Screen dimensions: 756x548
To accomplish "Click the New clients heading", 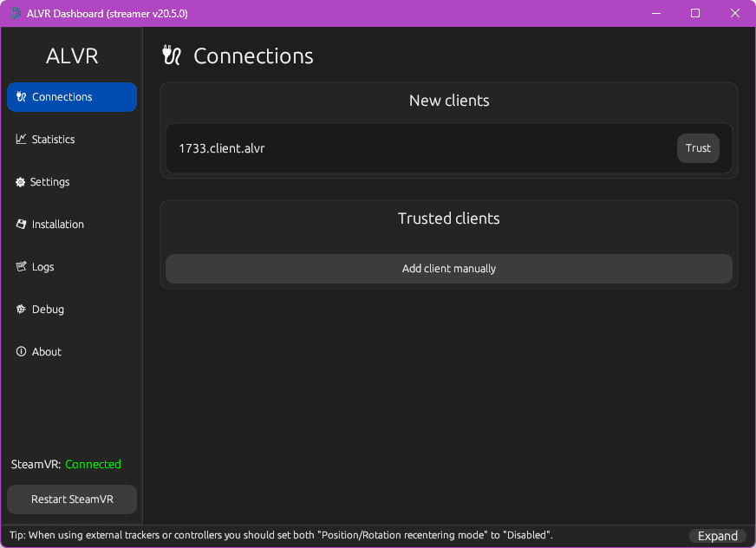I will click(449, 101).
